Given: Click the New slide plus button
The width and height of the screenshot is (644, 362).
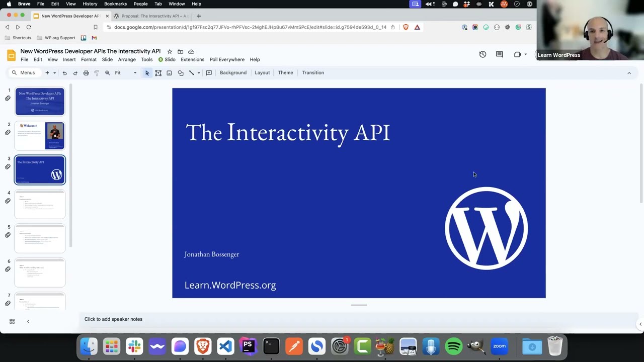Looking at the screenshot, I should click(x=47, y=73).
